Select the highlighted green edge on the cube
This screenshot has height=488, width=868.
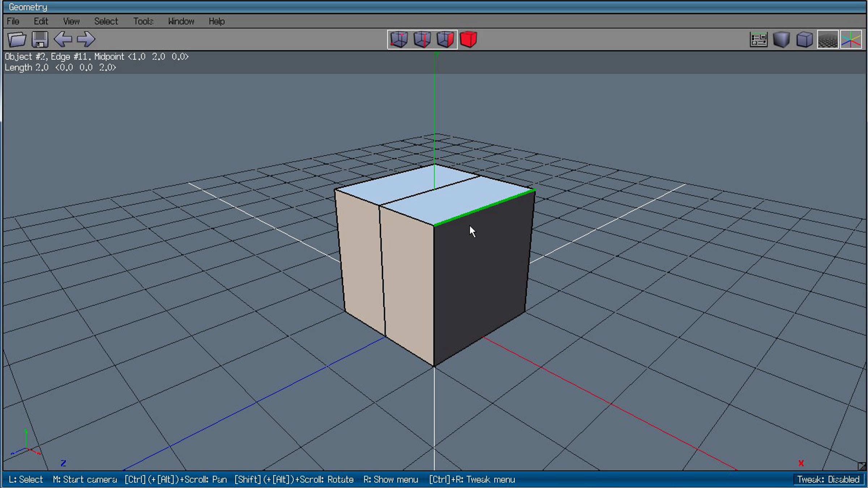pyautogui.click(x=485, y=207)
